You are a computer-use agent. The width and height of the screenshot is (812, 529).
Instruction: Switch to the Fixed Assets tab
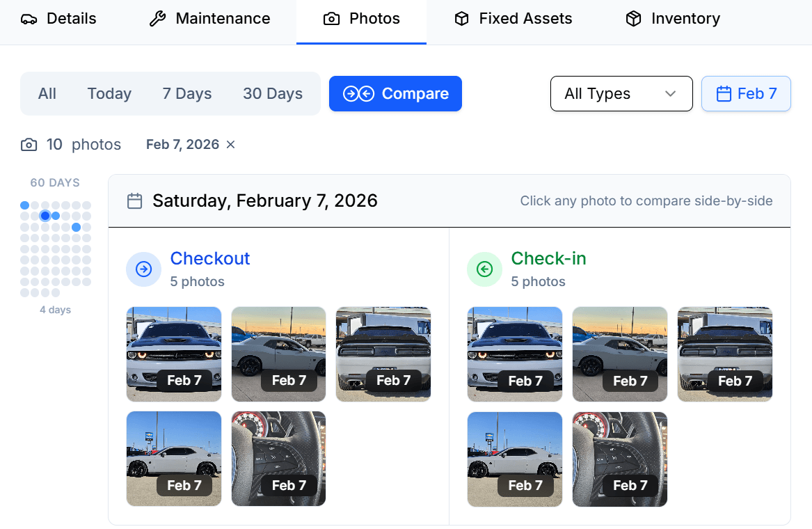point(512,18)
